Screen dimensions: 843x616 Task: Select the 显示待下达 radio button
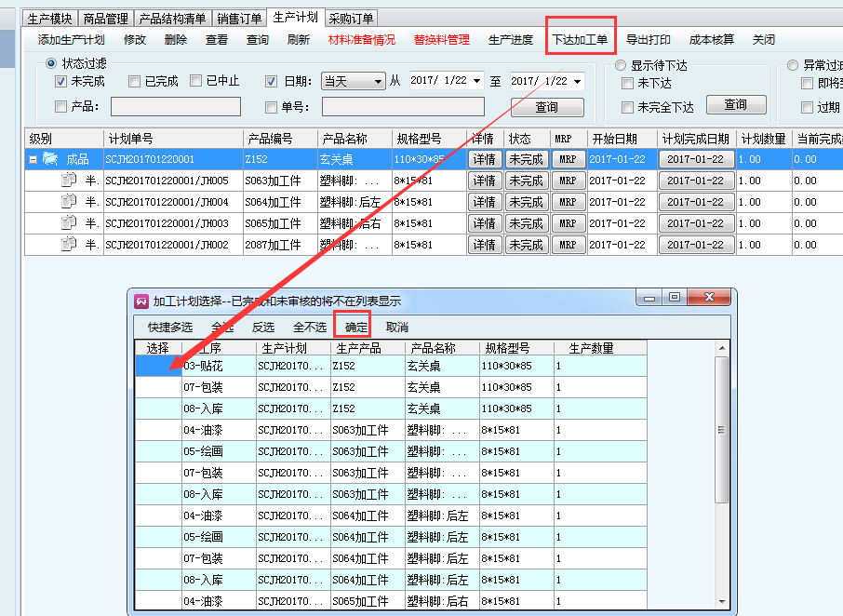621,65
